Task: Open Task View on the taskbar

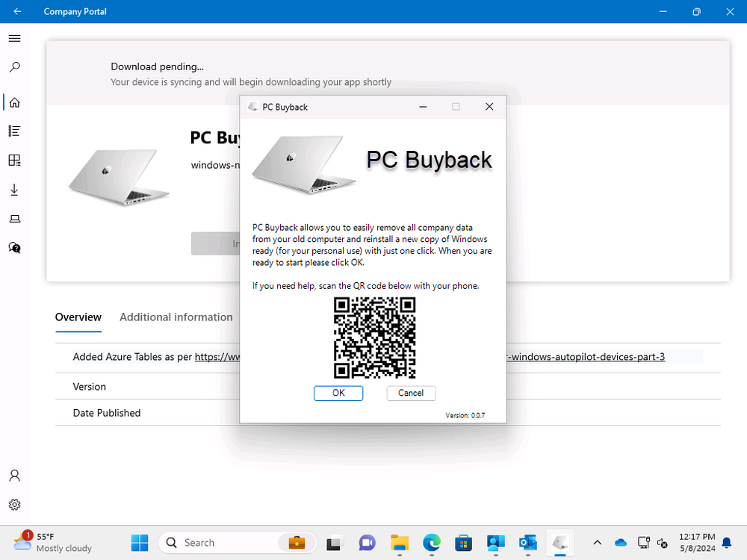Action: (x=335, y=542)
